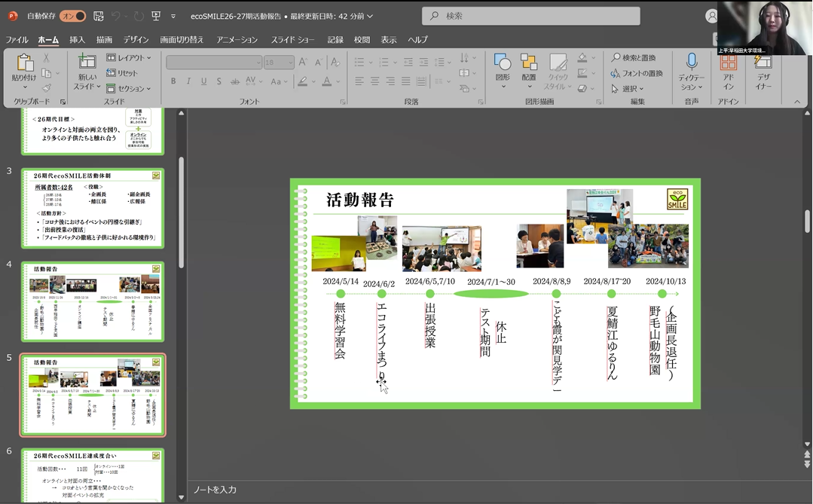Expand the Section (セクション) dropdown
This screenshot has height=504, width=813.
click(129, 89)
